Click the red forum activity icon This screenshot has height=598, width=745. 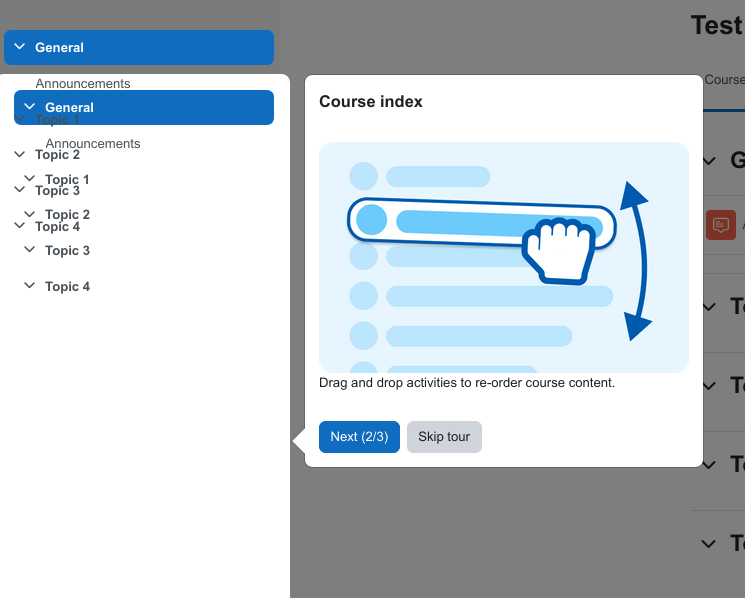pos(721,225)
